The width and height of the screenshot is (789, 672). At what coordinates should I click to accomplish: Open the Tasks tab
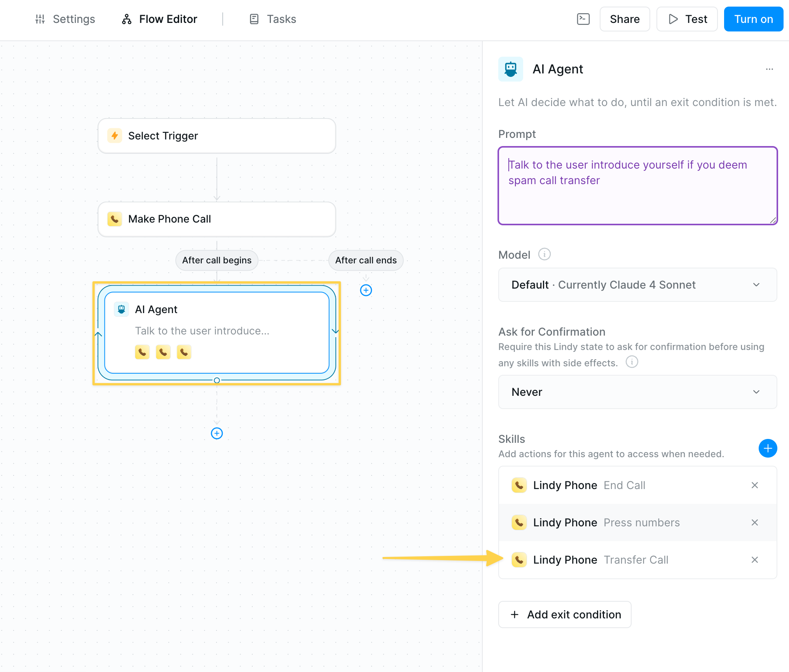click(x=272, y=19)
